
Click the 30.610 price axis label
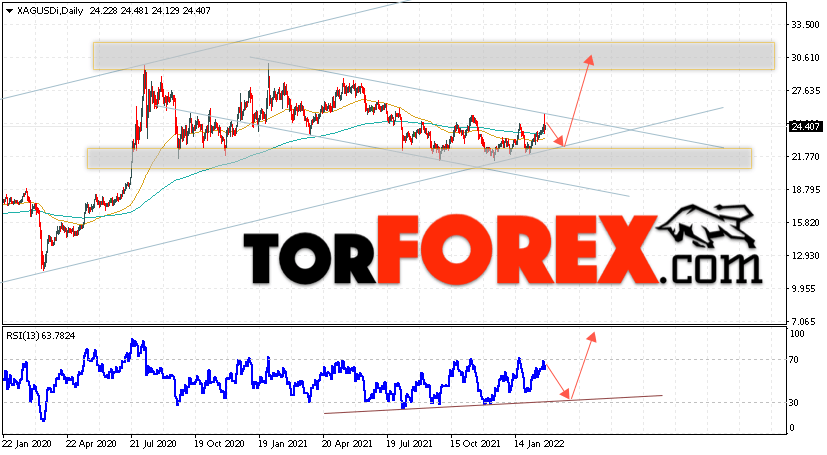tap(805, 57)
